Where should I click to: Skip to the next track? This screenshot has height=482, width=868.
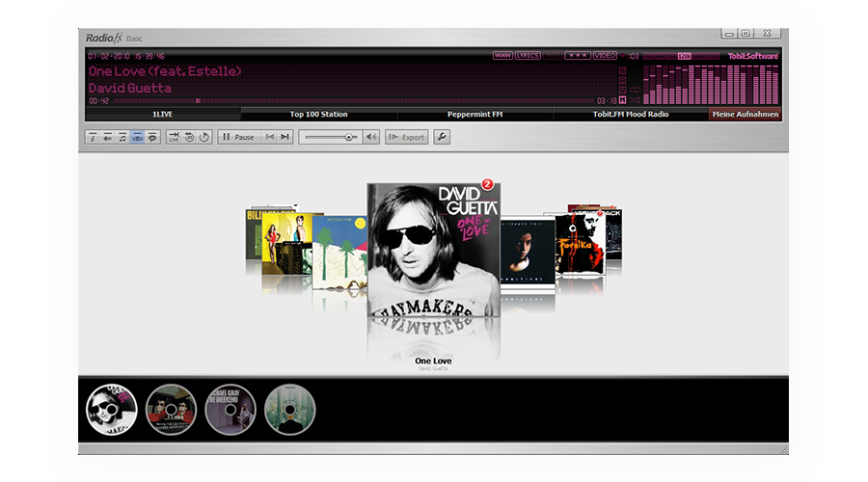(285, 137)
